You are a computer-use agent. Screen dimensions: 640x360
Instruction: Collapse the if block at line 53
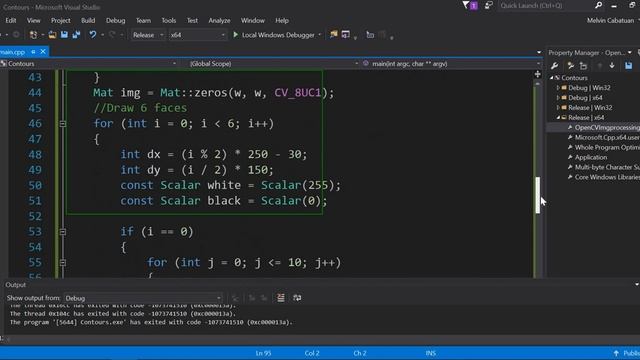click(62, 231)
